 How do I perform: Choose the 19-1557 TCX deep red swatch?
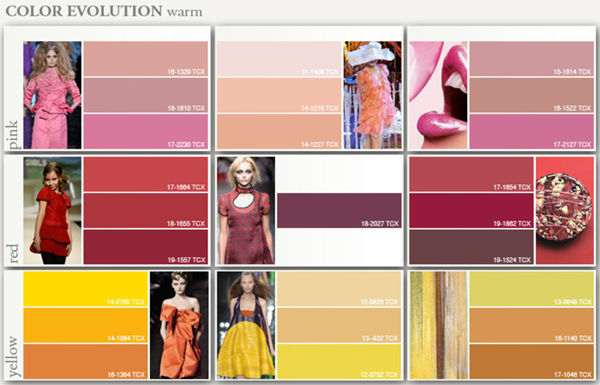coord(146,247)
